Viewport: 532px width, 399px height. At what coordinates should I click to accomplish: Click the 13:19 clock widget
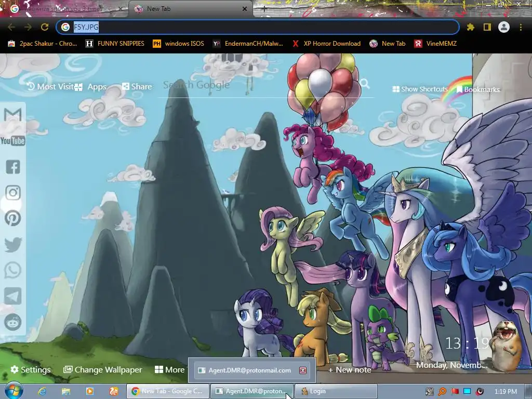pyautogui.click(x=467, y=343)
